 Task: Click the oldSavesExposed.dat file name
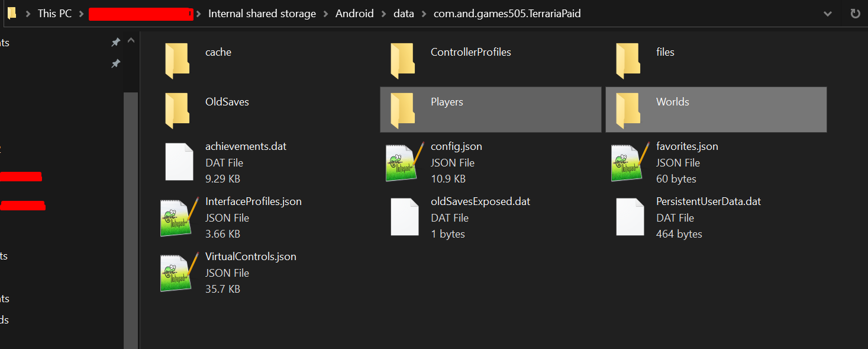tap(480, 201)
